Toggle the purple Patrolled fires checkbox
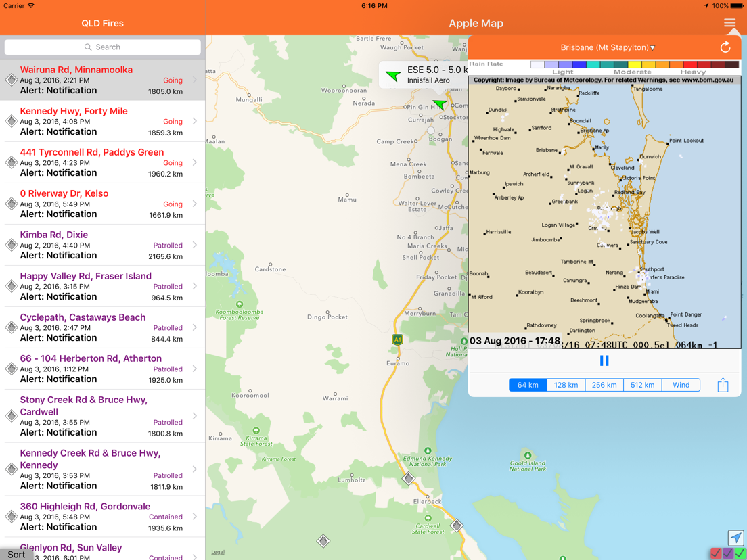The height and width of the screenshot is (560, 747). pyautogui.click(x=728, y=553)
